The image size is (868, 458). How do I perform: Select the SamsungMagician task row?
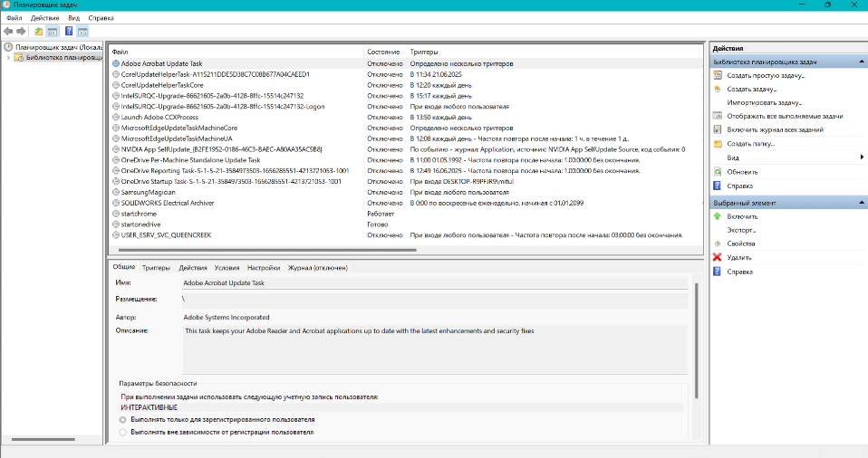146,192
